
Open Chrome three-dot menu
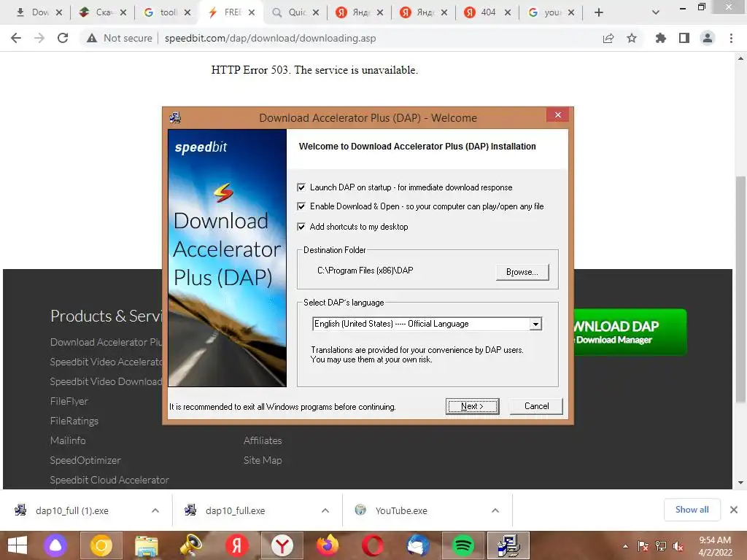click(731, 38)
